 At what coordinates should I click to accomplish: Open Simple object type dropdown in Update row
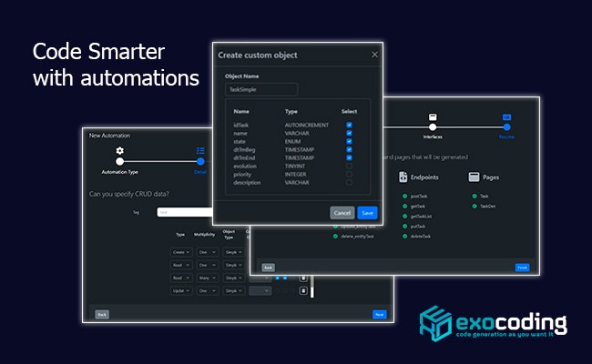(x=233, y=291)
